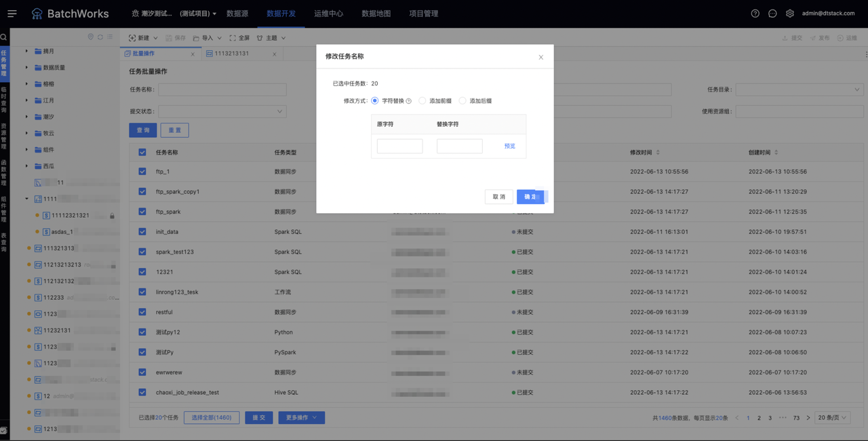868x441 pixels.
Task: Click the search magnifier icon in left sidebar
Action: pos(4,37)
